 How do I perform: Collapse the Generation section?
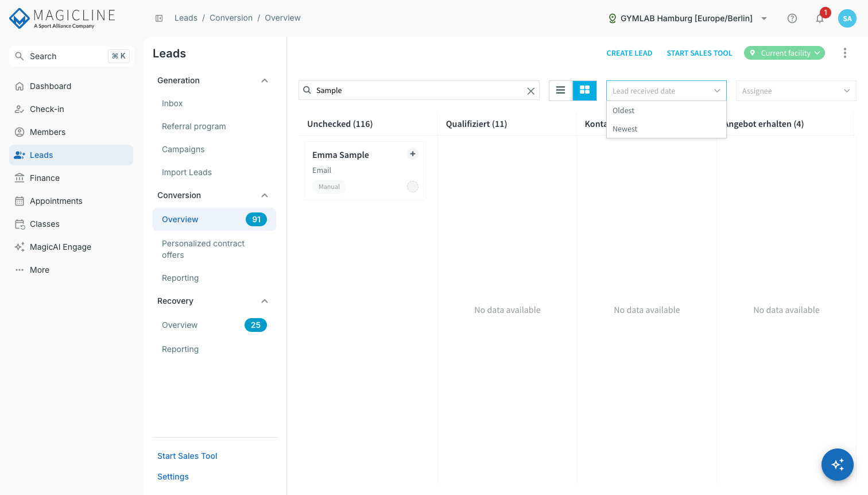tap(265, 80)
